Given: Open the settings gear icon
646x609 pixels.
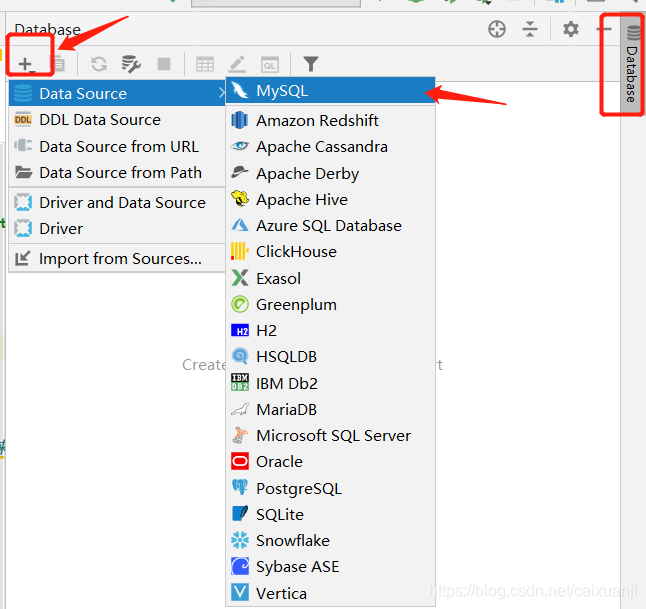Looking at the screenshot, I should (571, 29).
